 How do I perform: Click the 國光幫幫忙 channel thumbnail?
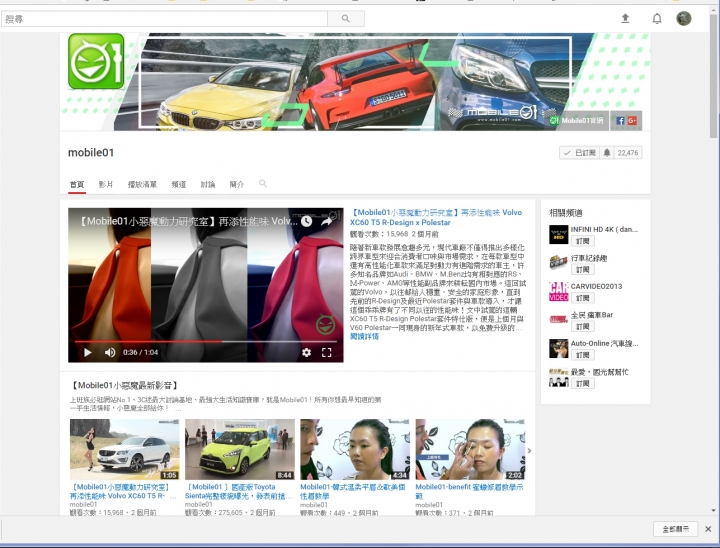(x=558, y=377)
